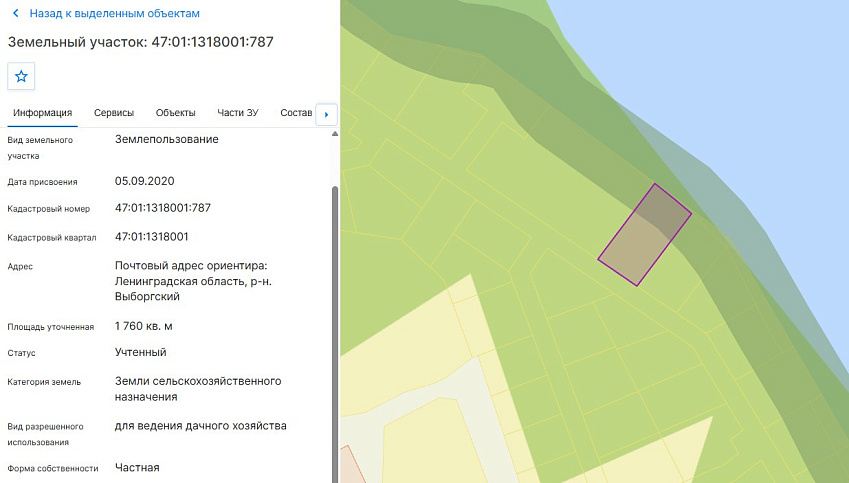Viewport: 849px width, 483px height.
Task: Click the area value 1 760 кв. м
Action: point(143,326)
